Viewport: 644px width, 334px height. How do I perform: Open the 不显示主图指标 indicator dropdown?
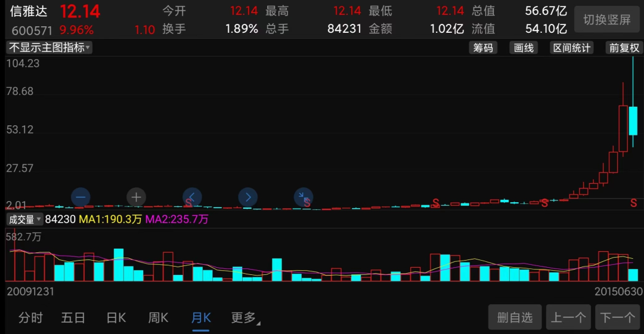pos(49,48)
